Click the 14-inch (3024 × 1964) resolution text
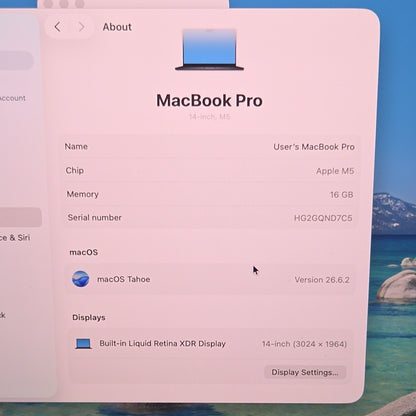Screen dimensions: 416x416 [x=304, y=344]
